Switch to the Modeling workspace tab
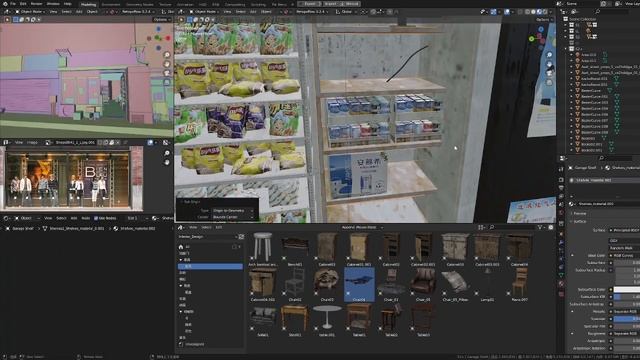The height and width of the screenshot is (360, 640). (x=88, y=4)
